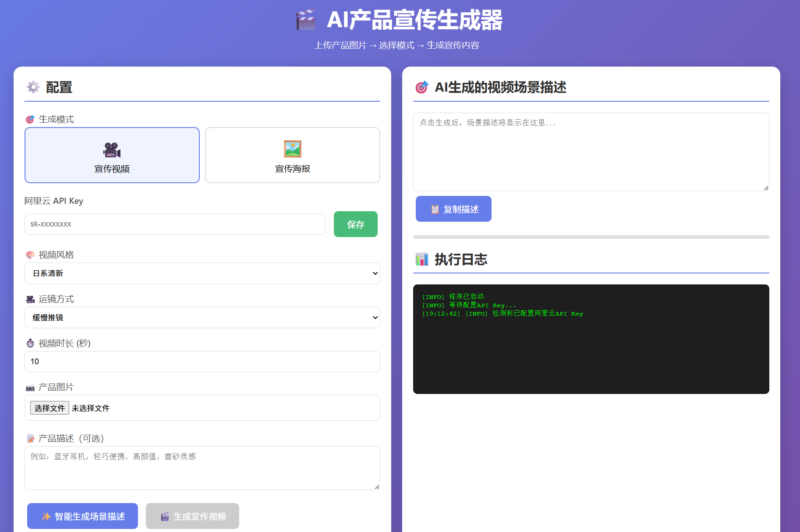Click the 产品描述 optional text area
Image resolution: width=800 pixels, height=532 pixels.
click(x=202, y=468)
